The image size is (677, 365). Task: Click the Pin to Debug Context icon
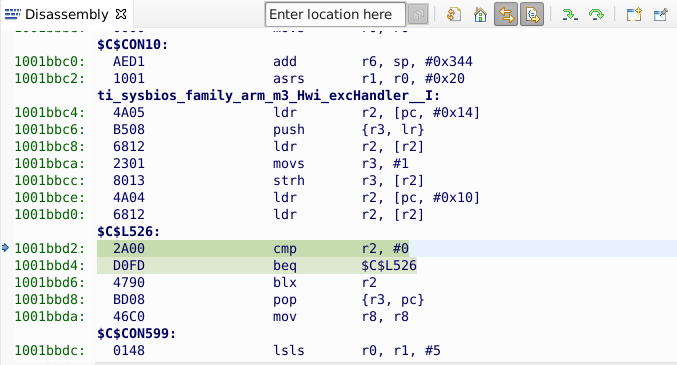(x=661, y=15)
